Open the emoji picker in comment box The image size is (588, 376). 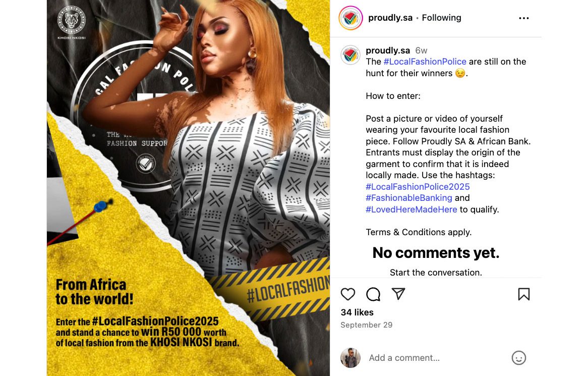coord(518,358)
